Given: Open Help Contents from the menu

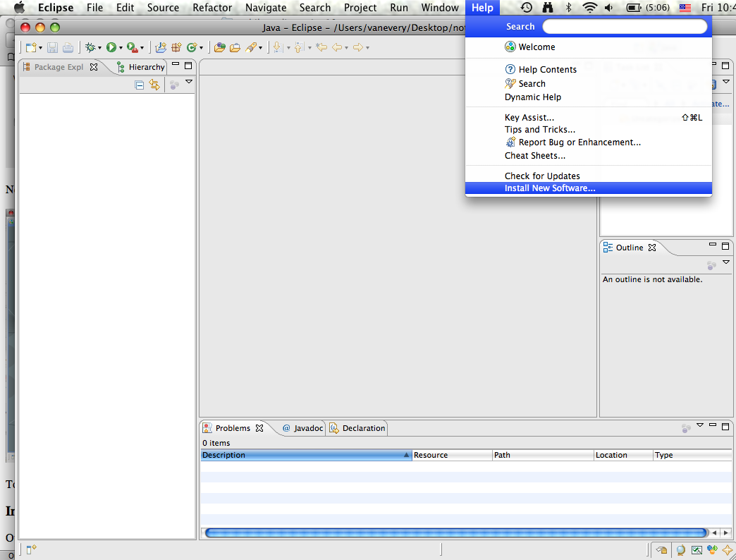Looking at the screenshot, I should (589, 70).
